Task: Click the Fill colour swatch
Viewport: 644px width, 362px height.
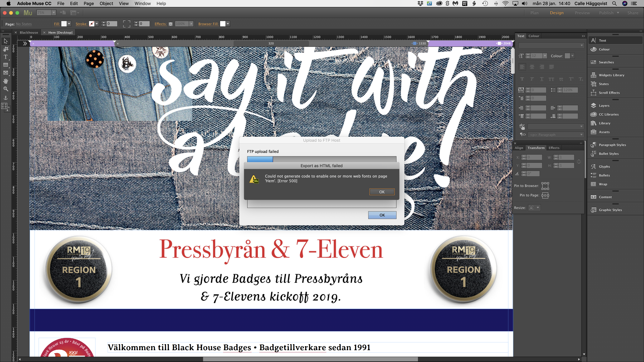Action: click(64, 24)
